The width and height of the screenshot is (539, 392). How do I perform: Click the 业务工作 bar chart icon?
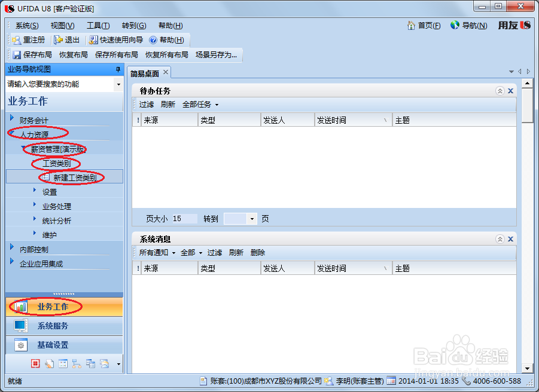(x=21, y=307)
